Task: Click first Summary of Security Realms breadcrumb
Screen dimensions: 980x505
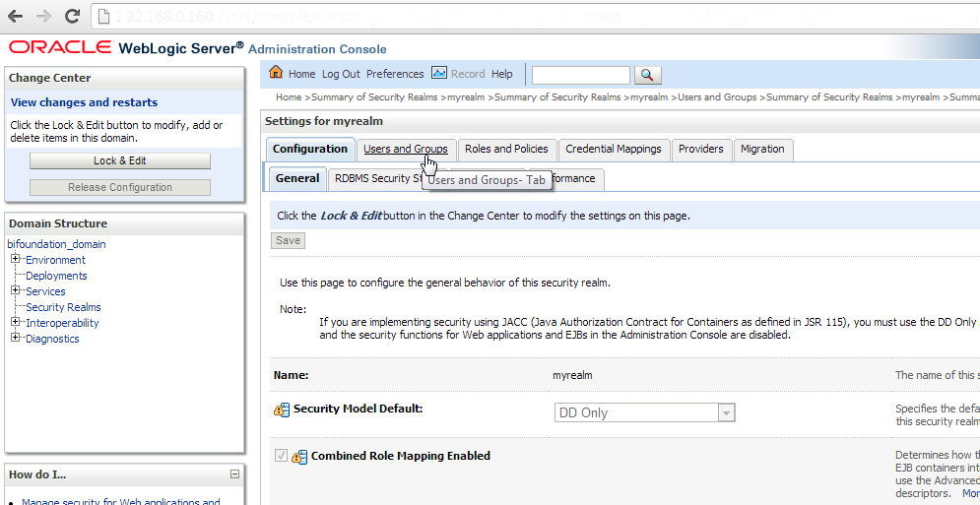Action: [375, 96]
